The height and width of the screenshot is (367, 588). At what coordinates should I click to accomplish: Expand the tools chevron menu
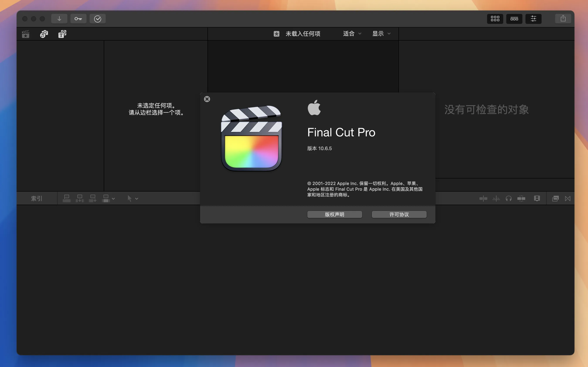[x=137, y=199]
